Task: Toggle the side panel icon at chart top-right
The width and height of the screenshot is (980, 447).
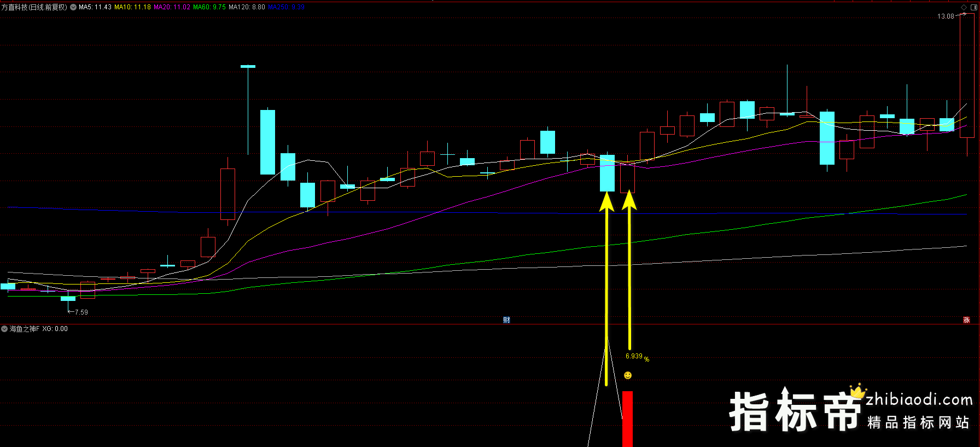Action: (x=974, y=7)
